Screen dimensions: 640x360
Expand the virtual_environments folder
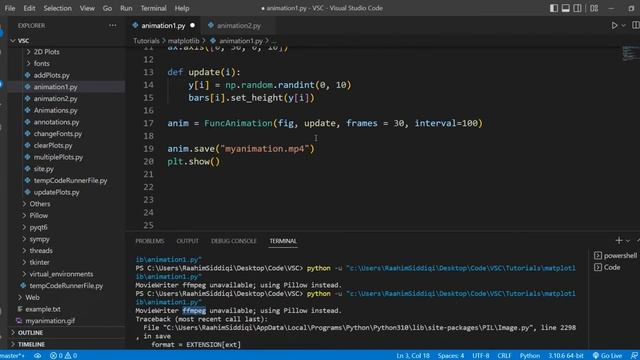point(61,274)
